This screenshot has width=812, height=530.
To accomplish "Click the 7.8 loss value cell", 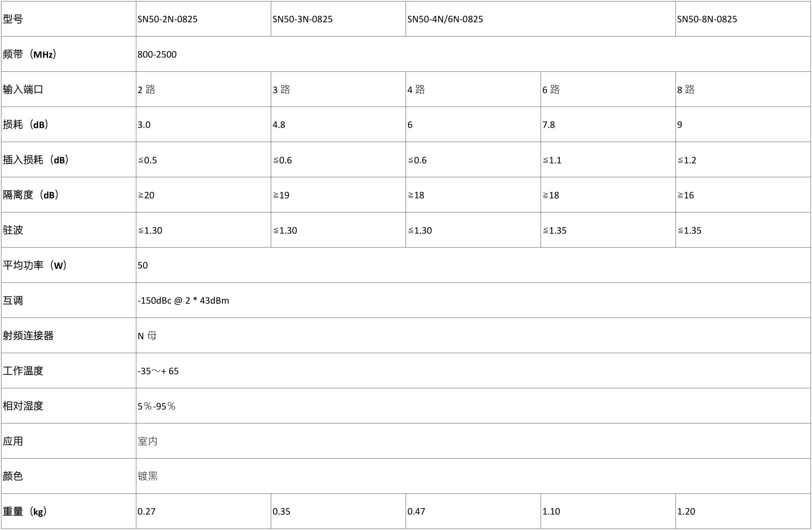I will [x=608, y=125].
